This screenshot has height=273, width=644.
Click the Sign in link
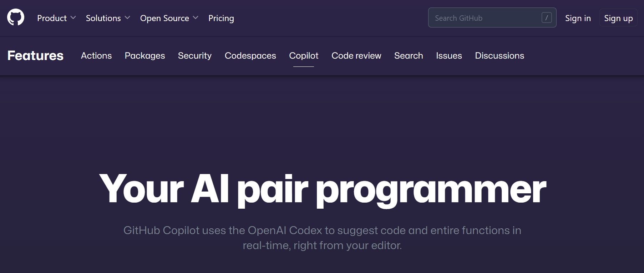click(x=578, y=18)
